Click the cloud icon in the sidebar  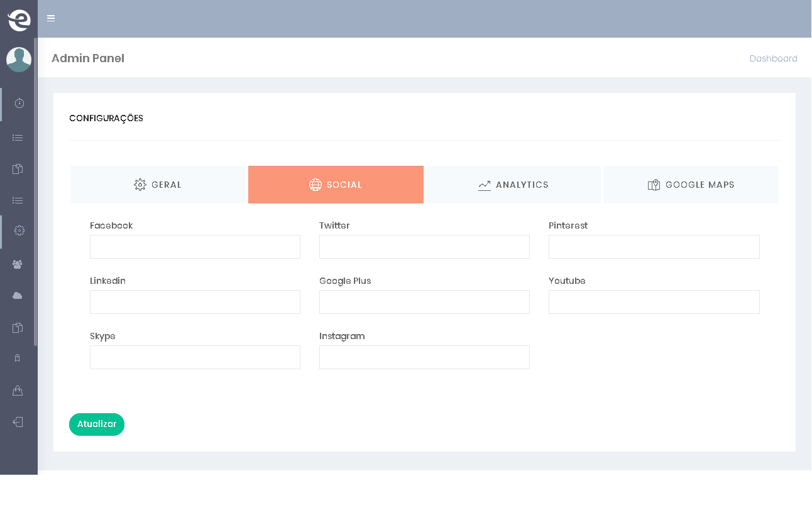[18, 295]
